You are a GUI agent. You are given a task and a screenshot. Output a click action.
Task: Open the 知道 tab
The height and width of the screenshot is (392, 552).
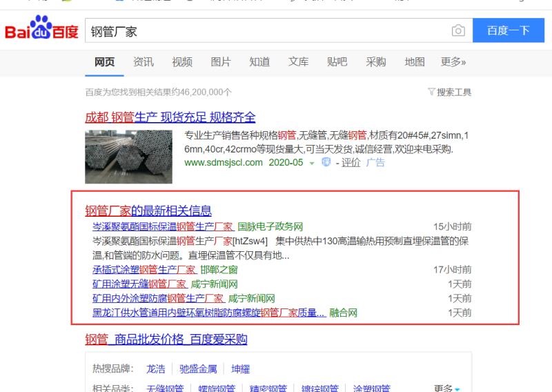[x=259, y=62]
